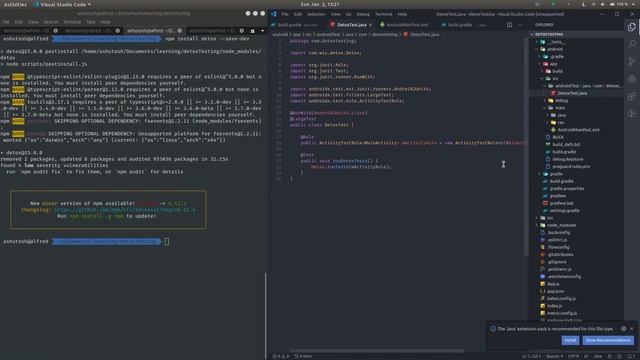Open the Search menu in the terminal window
Image resolution: width=640 pixels, height=360 pixels.
coord(51,22)
